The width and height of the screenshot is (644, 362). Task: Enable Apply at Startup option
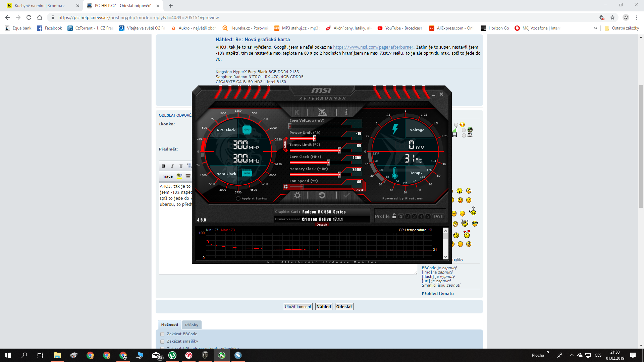238,198
